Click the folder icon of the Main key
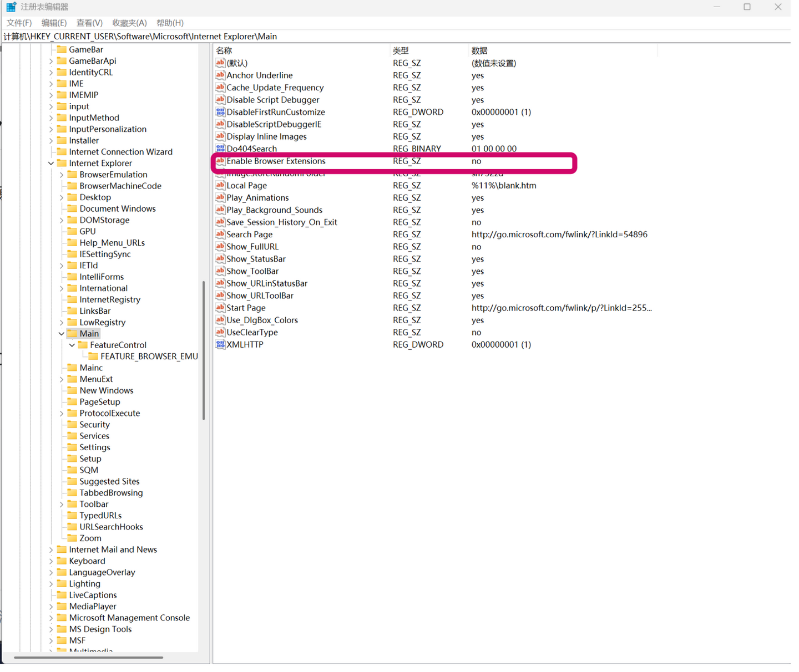The height and width of the screenshot is (672, 799). tap(72, 333)
